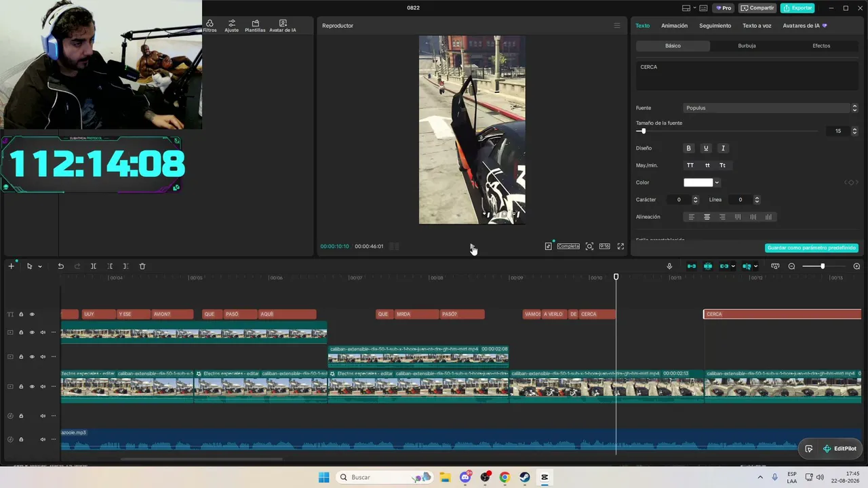Image resolution: width=868 pixels, height=488 pixels.
Task: Toggle the main track magnet
Action: click(x=692, y=266)
